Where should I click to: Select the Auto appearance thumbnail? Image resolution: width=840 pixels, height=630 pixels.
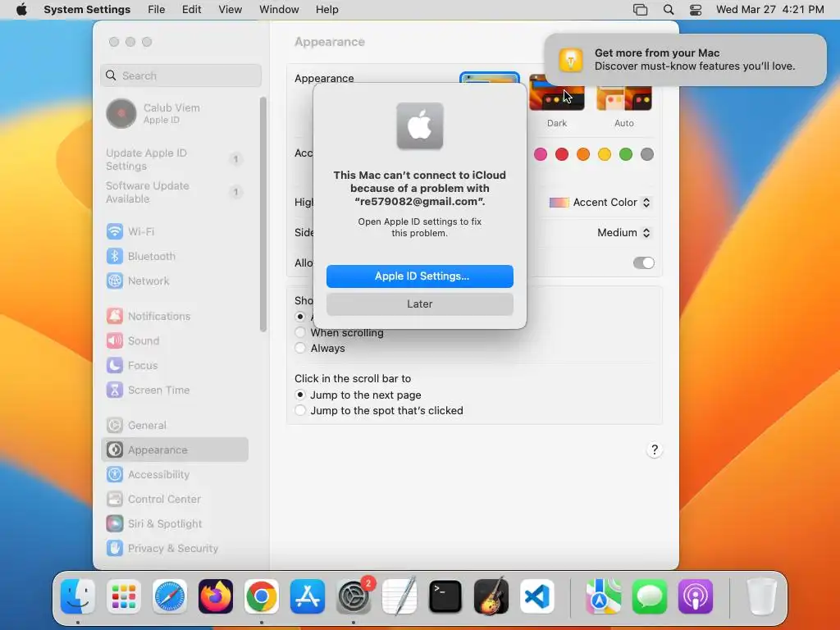[624, 98]
